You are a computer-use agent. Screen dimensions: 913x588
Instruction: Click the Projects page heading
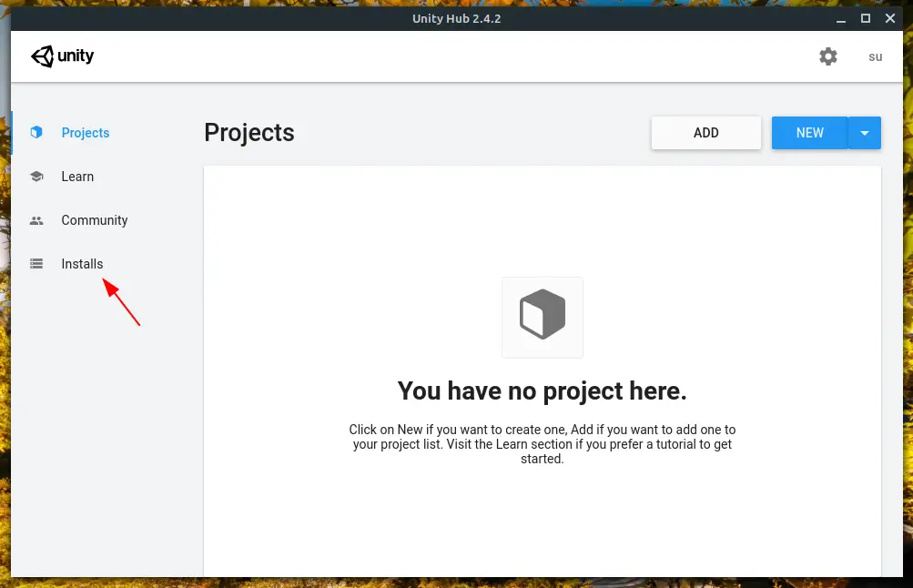click(x=249, y=133)
